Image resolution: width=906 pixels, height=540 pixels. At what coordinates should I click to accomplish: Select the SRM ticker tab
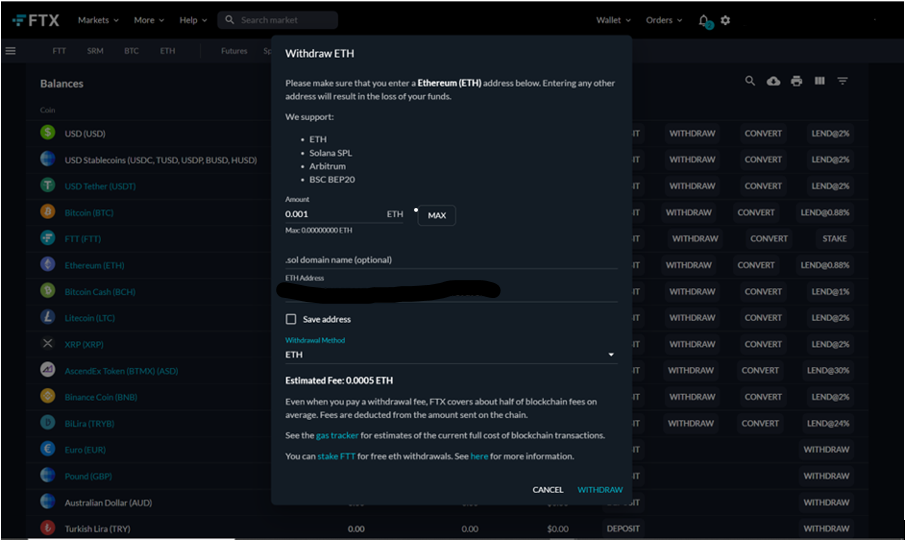coord(95,51)
